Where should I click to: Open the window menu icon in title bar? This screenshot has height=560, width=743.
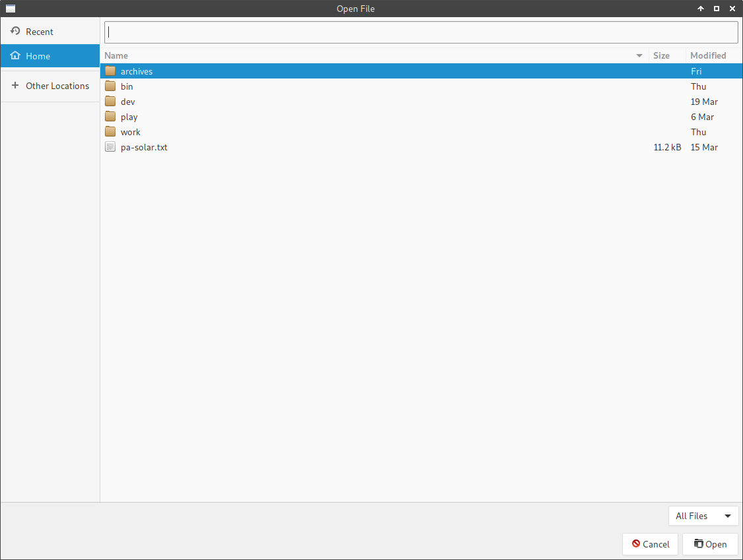point(10,9)
